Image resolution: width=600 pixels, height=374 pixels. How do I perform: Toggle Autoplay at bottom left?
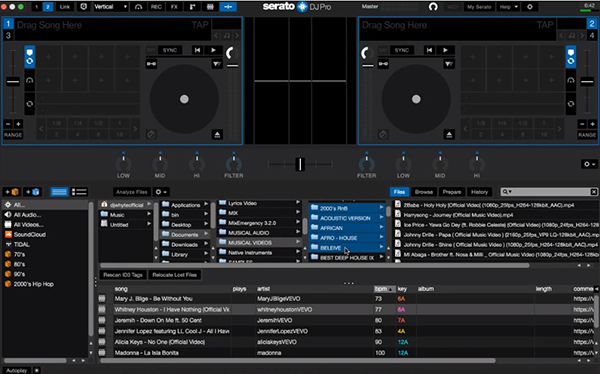coord(17,371)
